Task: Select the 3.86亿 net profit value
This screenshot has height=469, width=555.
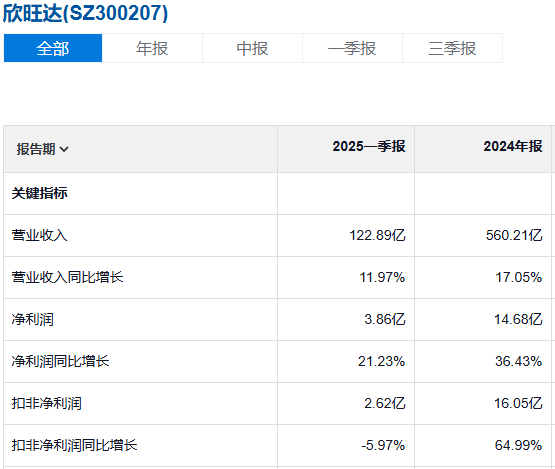Action: pyautogui.click(x=385, y=319)
